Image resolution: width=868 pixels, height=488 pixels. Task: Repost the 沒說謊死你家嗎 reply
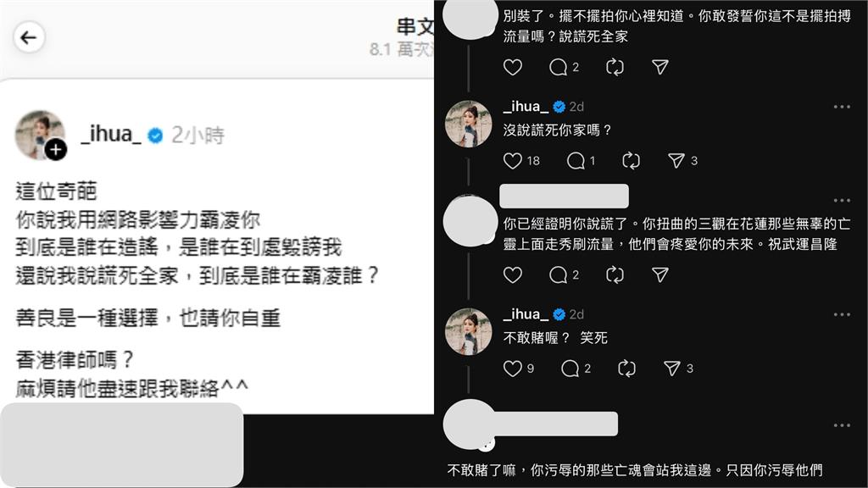(631, 160)
